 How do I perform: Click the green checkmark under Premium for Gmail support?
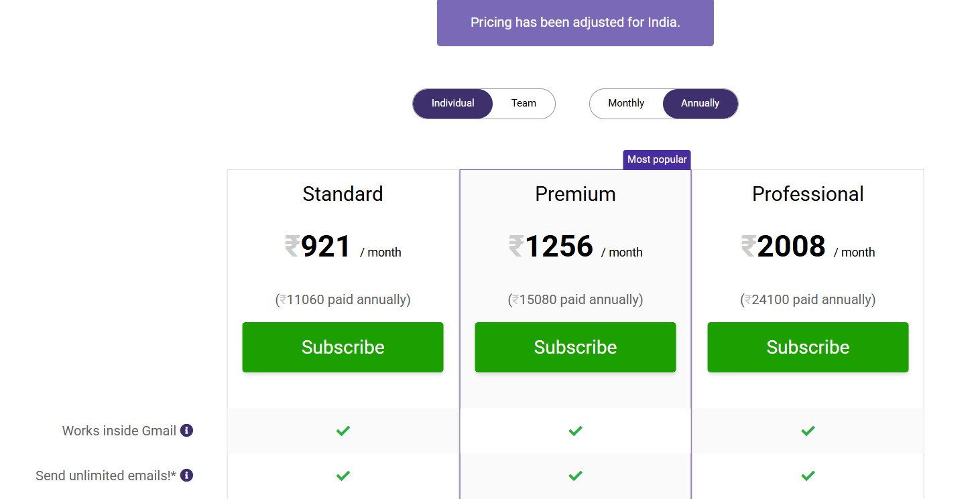point(575,431)
